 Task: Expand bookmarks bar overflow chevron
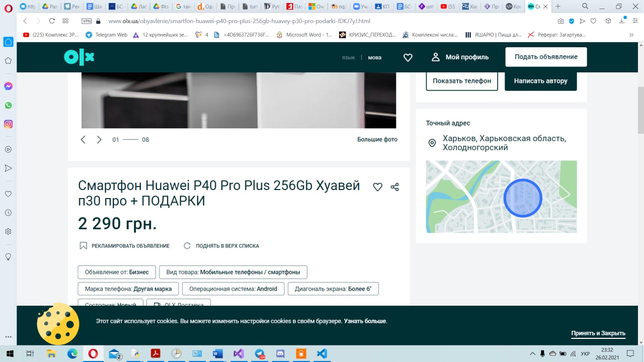click(631, 35)
